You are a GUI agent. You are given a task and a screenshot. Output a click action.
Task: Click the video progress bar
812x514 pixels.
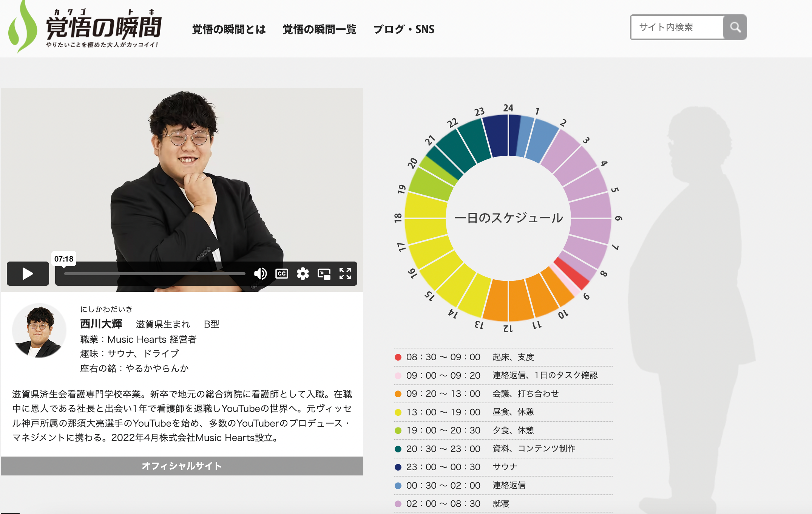(x=155, y=273)
